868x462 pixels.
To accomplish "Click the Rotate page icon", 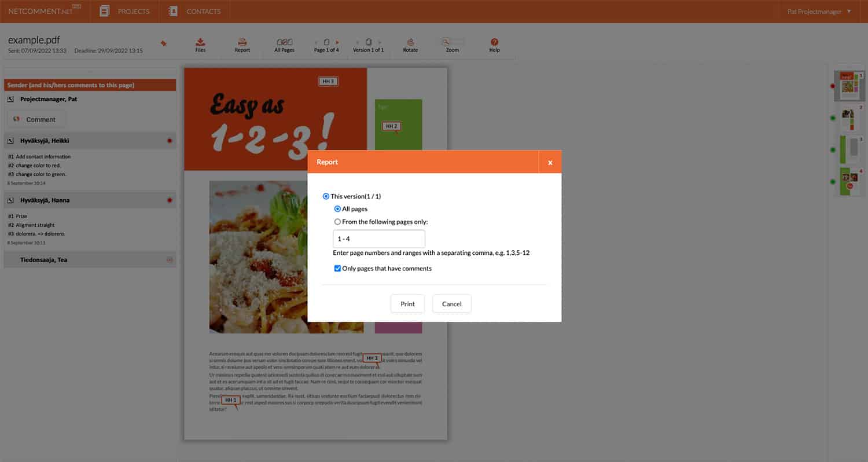I will click(410, 42).
